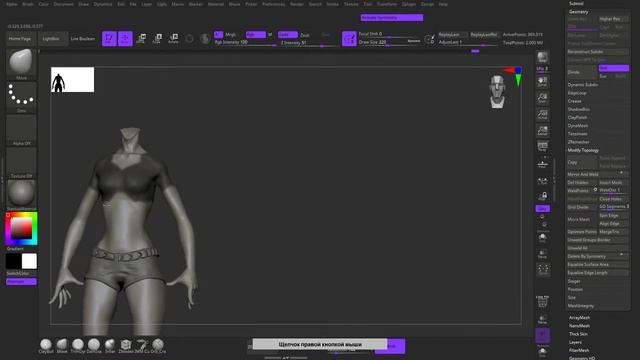Collapse the Modify Topology section
The width and height of the screenshot is (640, 360).
583,150
